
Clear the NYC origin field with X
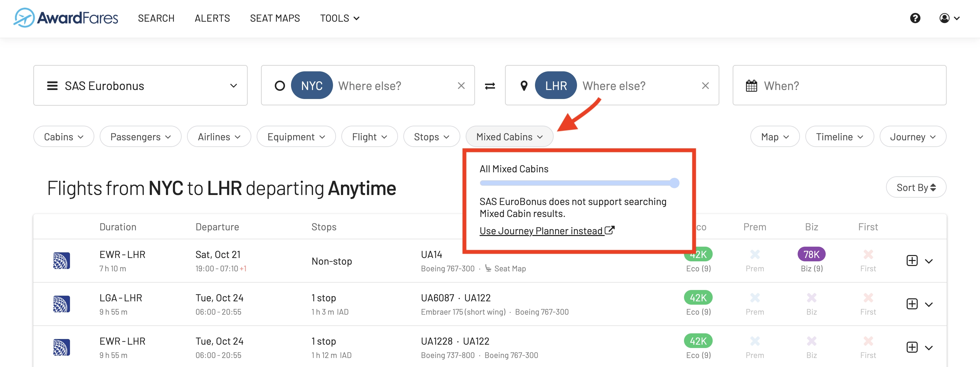pyautogui.click(x=461, y=86)
